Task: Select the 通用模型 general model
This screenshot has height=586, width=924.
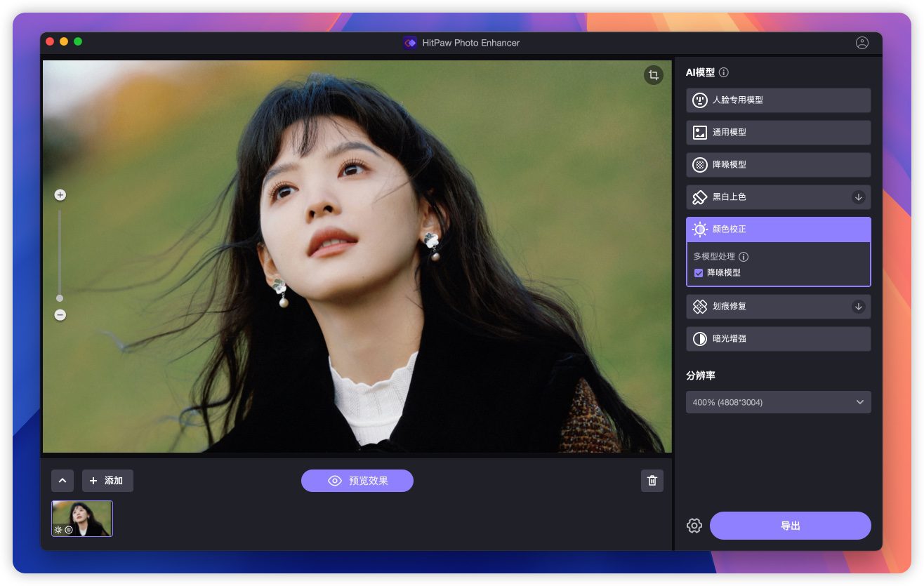Action: (x=778, y=133)
